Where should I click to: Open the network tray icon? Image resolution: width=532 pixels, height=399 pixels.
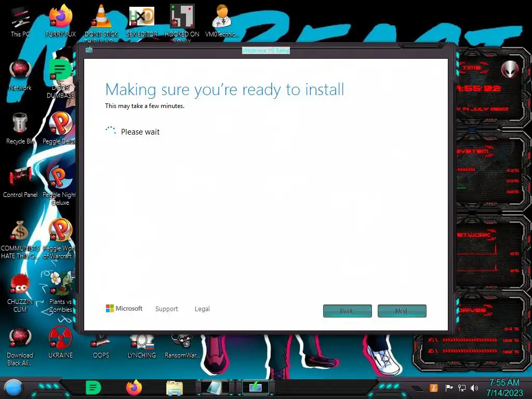coord(462,388)
